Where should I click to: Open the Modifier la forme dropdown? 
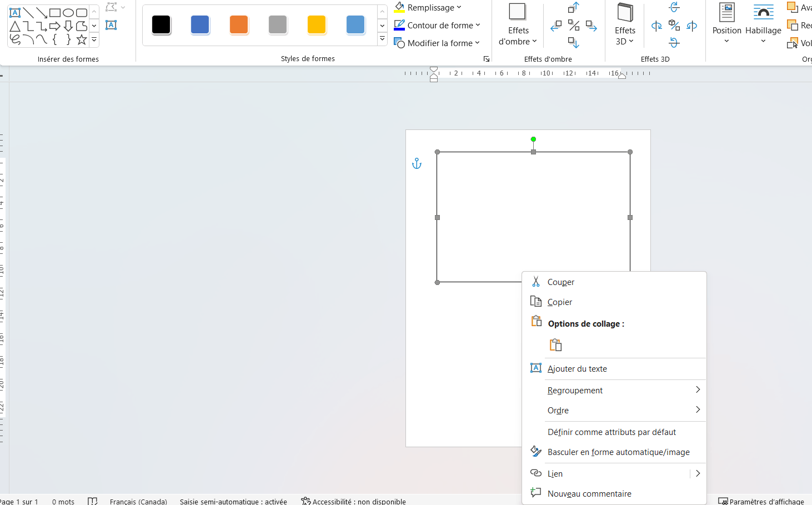point(437,43)
